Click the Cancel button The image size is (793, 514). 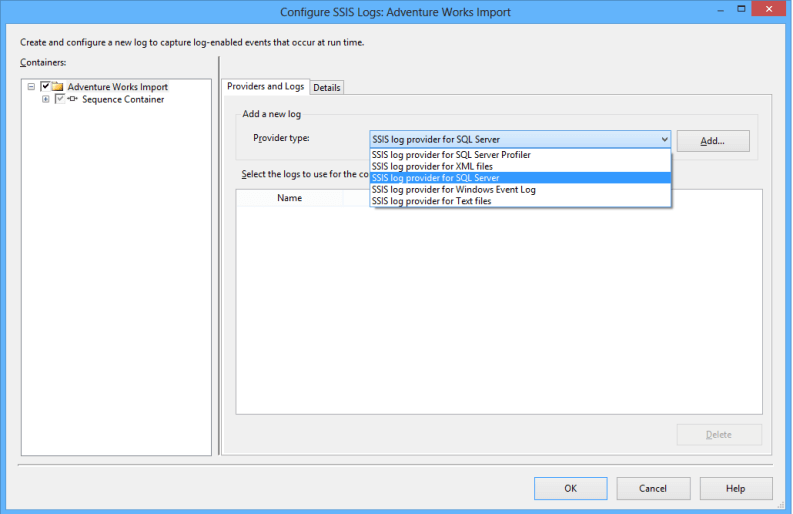[653, 488]
